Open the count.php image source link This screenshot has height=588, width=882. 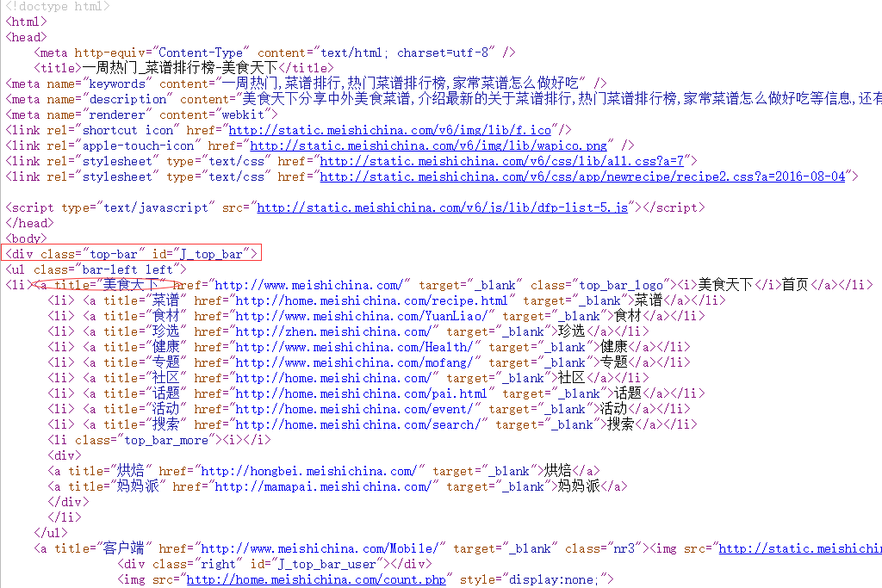[316, 579]
